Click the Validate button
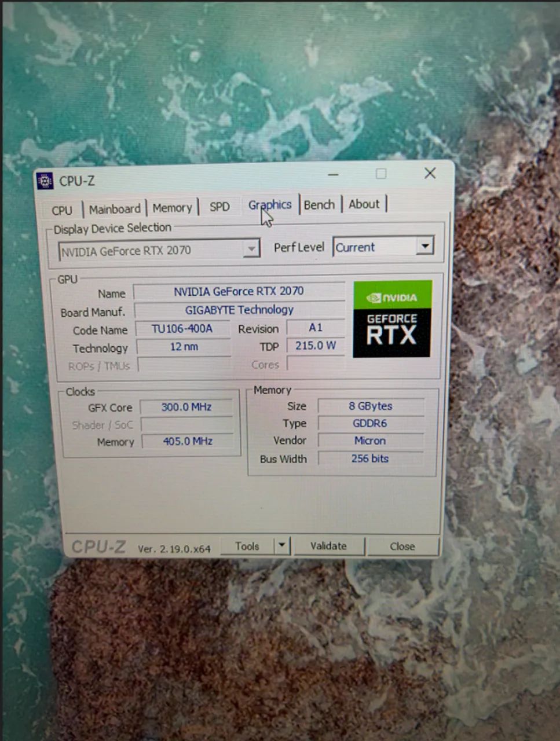This screenshot has height=741, width=560. pyautogui.click(x=328, y=545)
